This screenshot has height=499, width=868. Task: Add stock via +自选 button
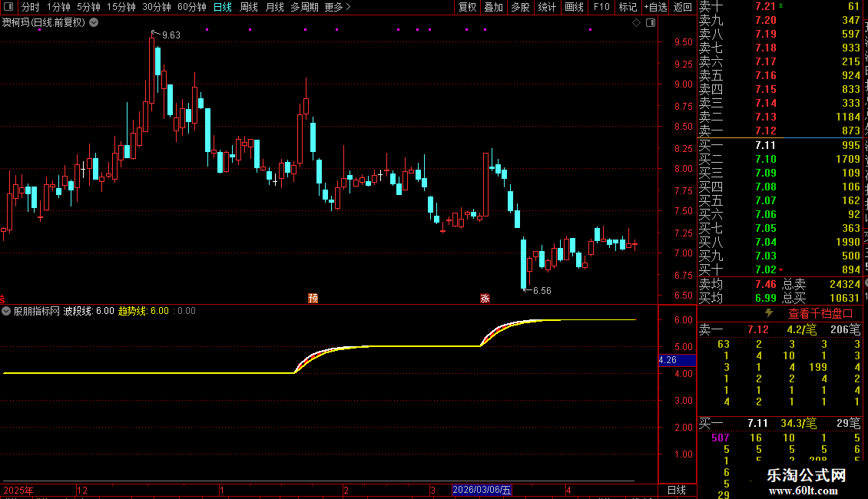coord(656,7)
